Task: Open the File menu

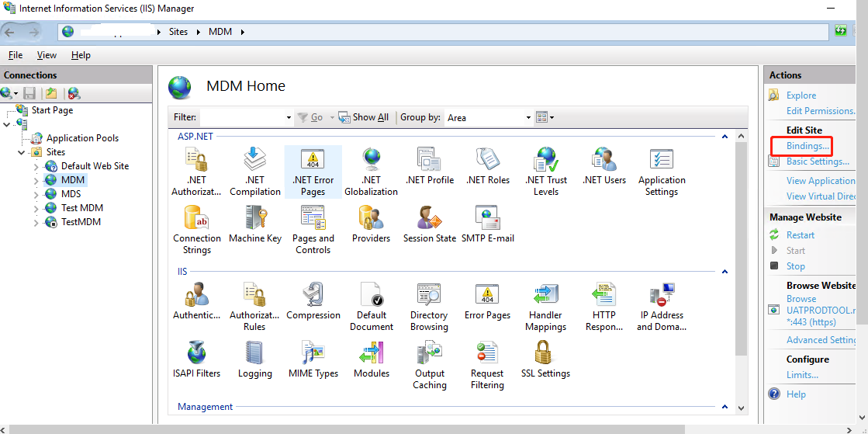Action: tap(16, 55)
